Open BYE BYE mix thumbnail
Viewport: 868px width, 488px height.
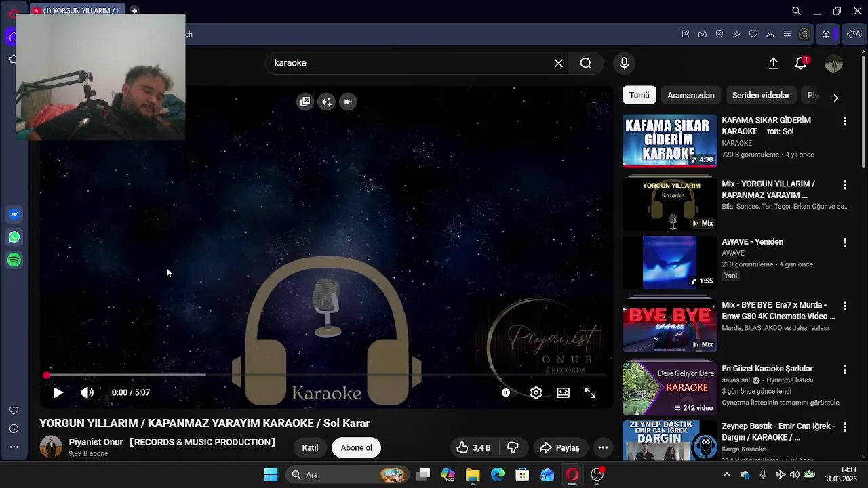(669, 325)
